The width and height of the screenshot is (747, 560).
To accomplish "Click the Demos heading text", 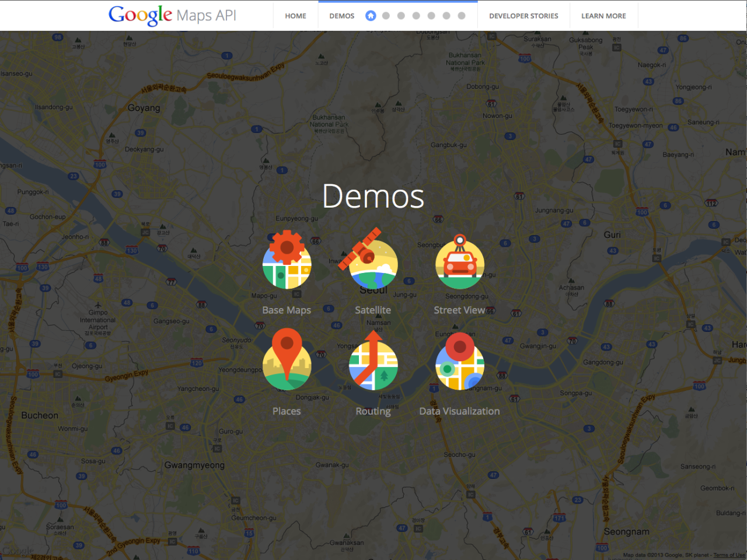I will click(x=373, y=197).
